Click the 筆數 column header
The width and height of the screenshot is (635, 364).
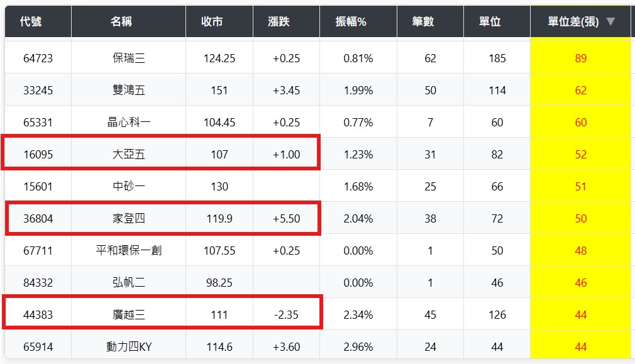422,22
